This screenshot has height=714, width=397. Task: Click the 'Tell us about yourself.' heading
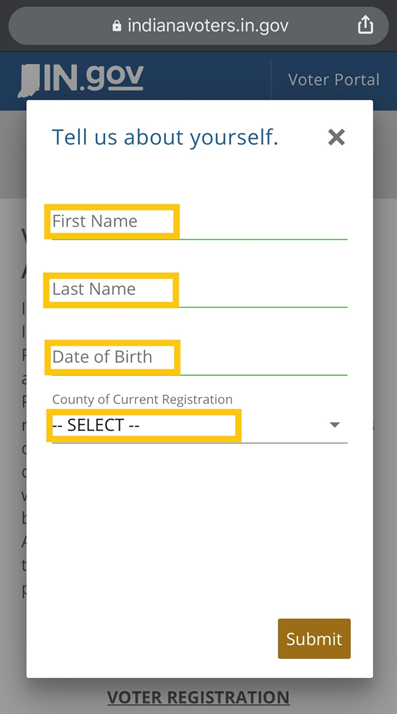click(165, 137)
